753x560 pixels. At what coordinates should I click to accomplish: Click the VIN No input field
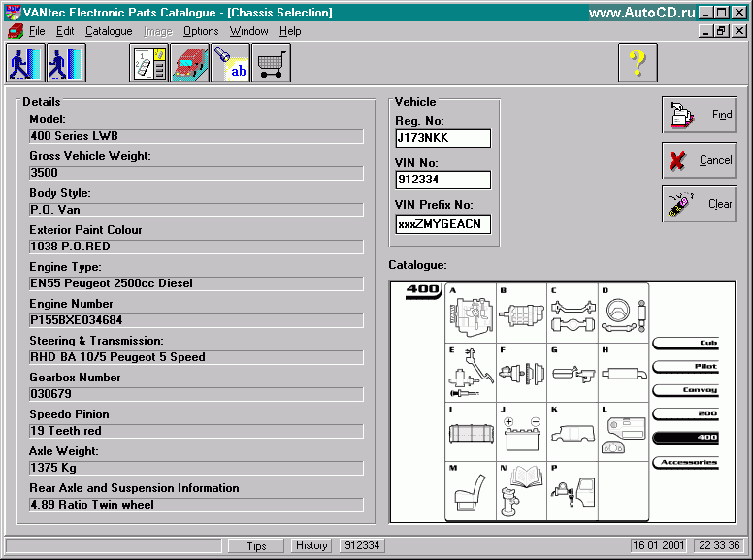coord(443,181)
